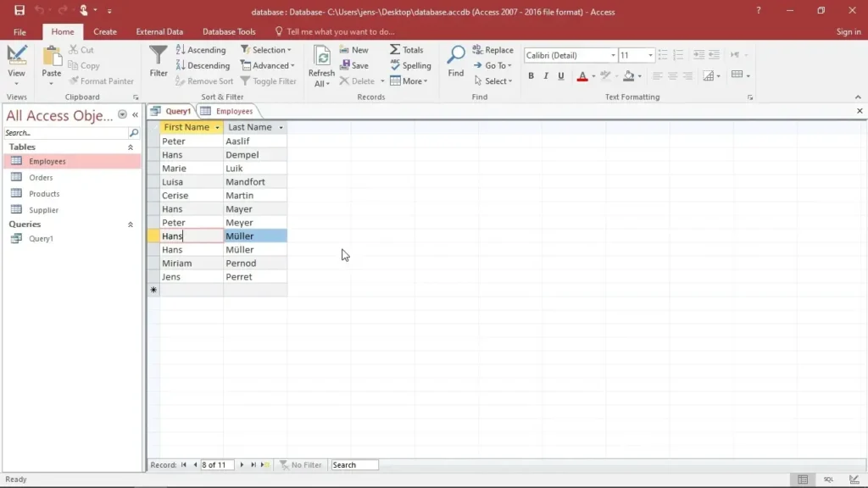This screenshot has height=488, width=868.
Task: Click the Refresh All icon
Action: [321, 58]
